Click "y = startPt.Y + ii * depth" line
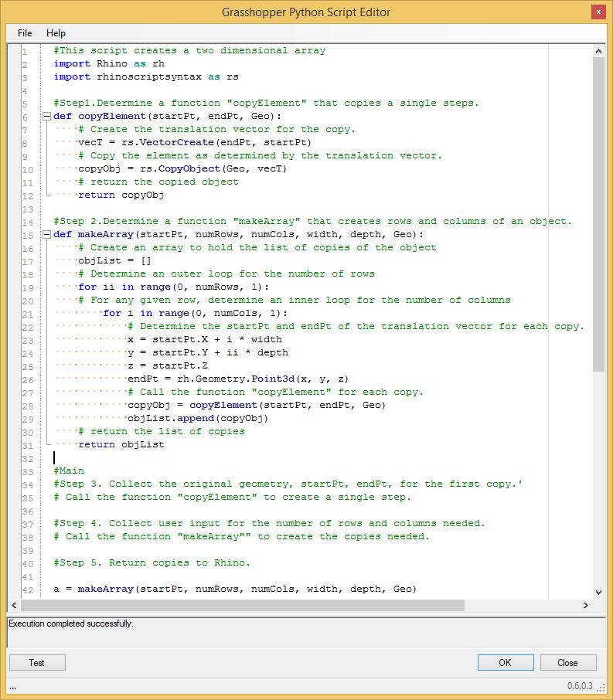Viewport: 613px width, 700px height. pos(208,352)
